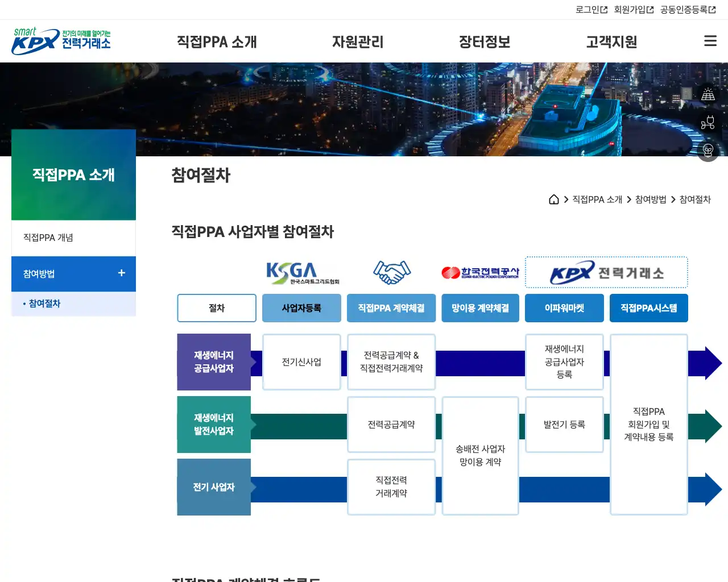Click the 이파워마켓 button
Viewport: 728px width, 582px height.
[564, 308]
